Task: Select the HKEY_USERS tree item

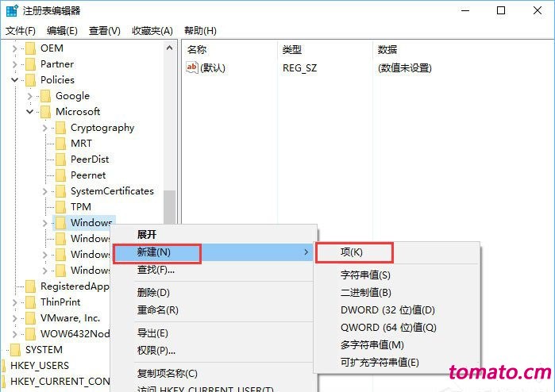Action: pos(40,366)
